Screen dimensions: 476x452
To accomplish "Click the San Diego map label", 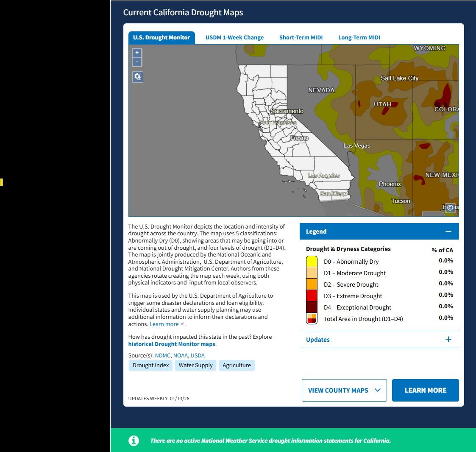I will pos(333,193).
